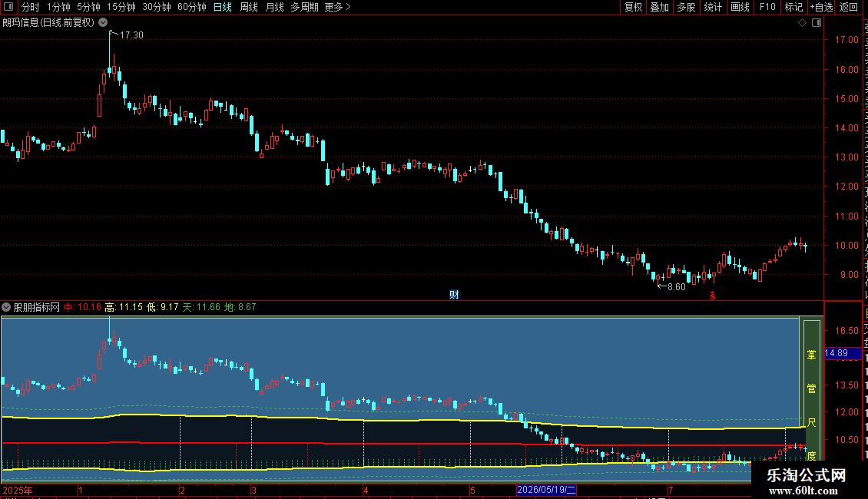
Task: Click the 2026/05/19 date marker
Action: coord(546,490)
